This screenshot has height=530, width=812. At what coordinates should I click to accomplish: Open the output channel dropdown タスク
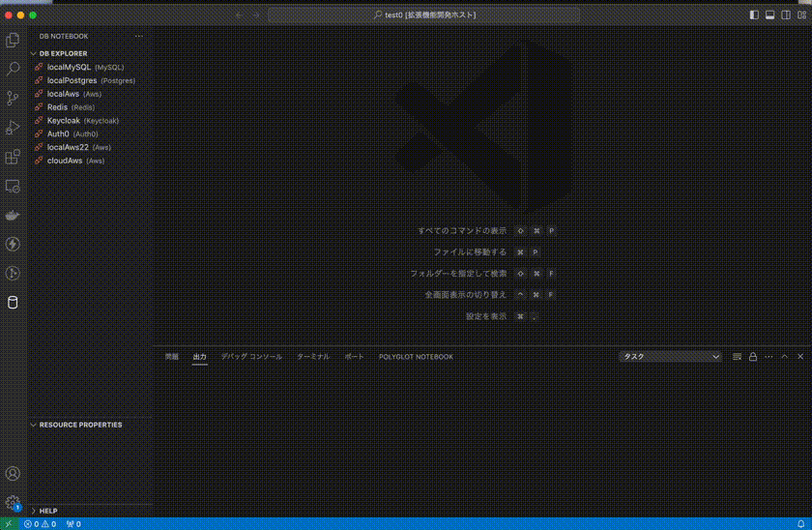click(x=670, y=357)
